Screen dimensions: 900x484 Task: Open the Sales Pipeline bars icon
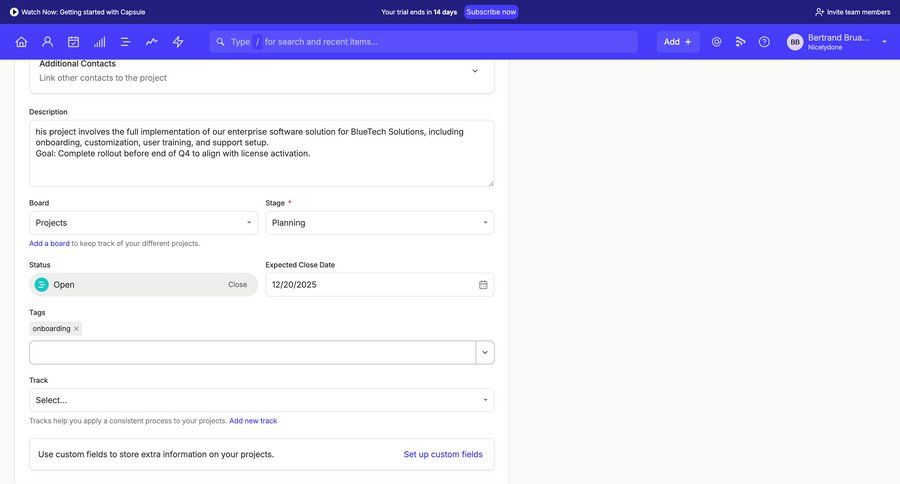coord(100,42)
